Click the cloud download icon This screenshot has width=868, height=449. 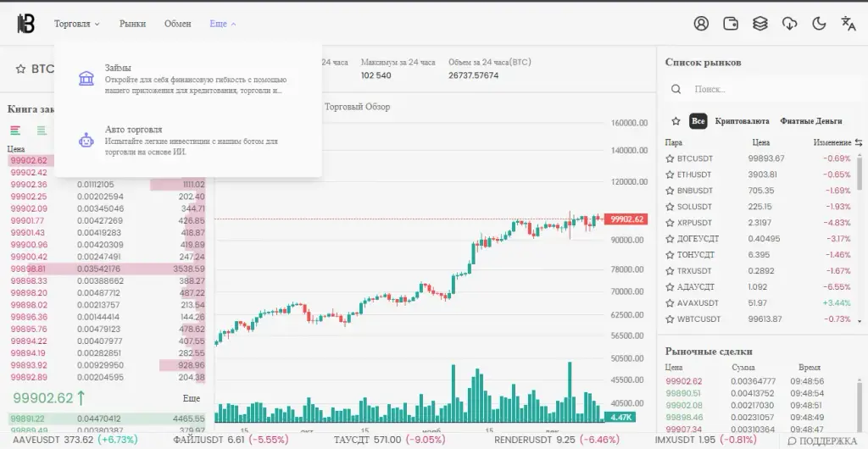789,23
